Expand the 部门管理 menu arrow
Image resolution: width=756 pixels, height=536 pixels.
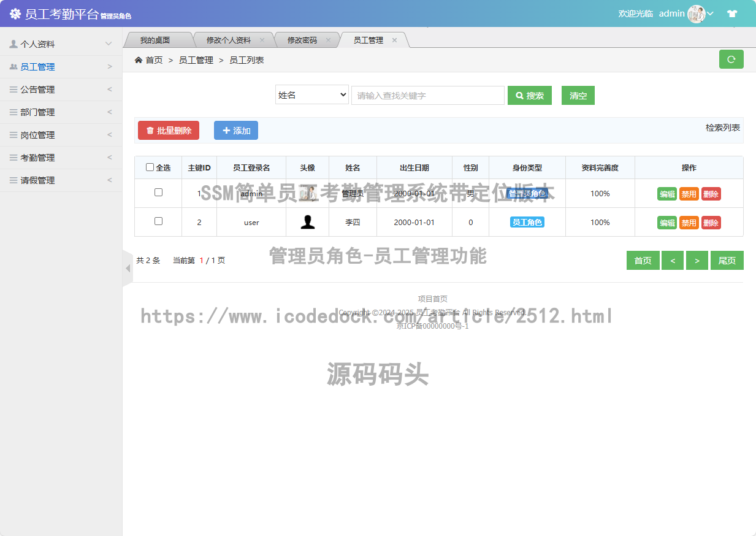click(110, 112)
